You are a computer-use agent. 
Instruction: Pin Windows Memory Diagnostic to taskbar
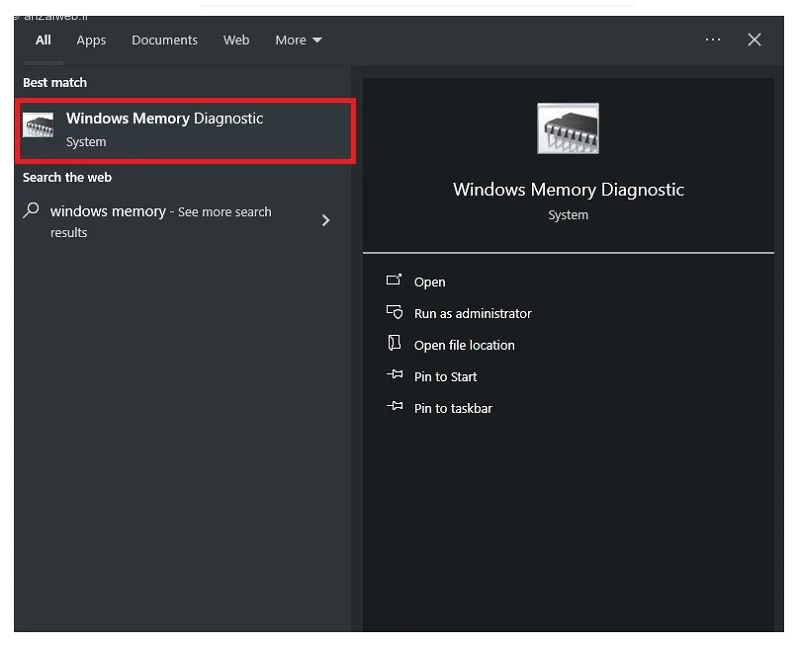coord(453,408)
